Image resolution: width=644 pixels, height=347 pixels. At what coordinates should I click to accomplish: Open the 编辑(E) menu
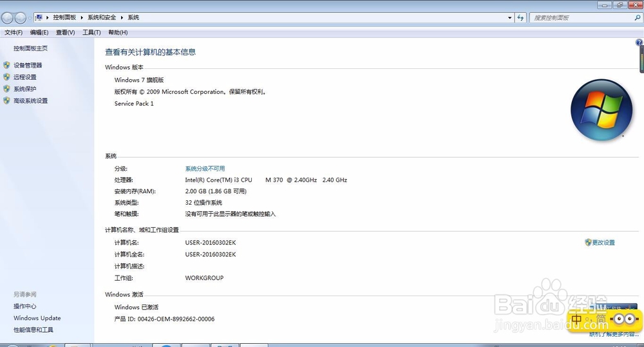(x=39, y=32)
